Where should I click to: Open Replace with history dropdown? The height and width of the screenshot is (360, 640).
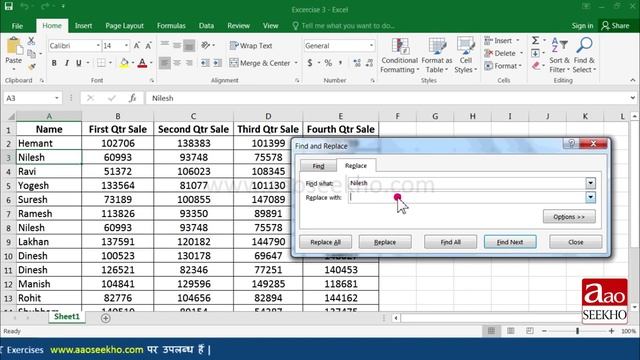click(590, 198)
